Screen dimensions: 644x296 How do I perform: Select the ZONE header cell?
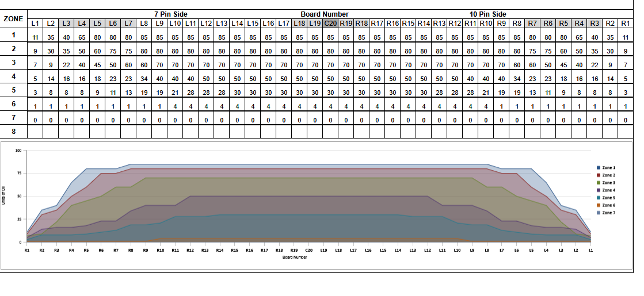click(x=14, y=19)
